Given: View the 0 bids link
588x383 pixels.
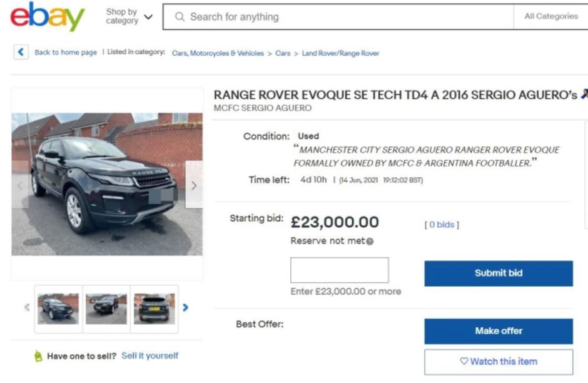Looking at the screenshot, I should pos(442,225).
